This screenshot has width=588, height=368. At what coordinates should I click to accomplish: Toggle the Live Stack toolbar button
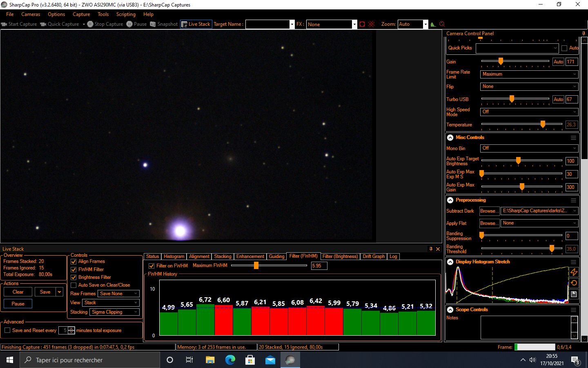(196, 24)
